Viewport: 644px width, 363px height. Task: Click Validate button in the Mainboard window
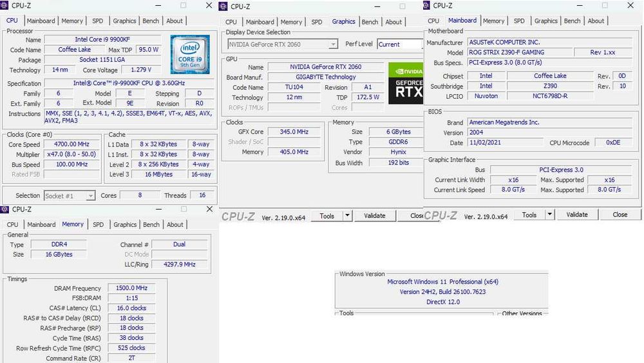576,215
